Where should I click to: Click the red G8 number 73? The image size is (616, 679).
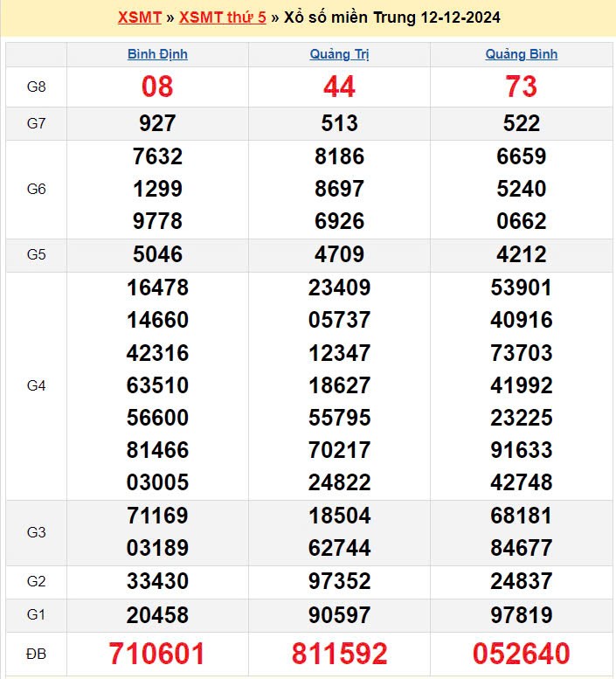tap(522, 87)
